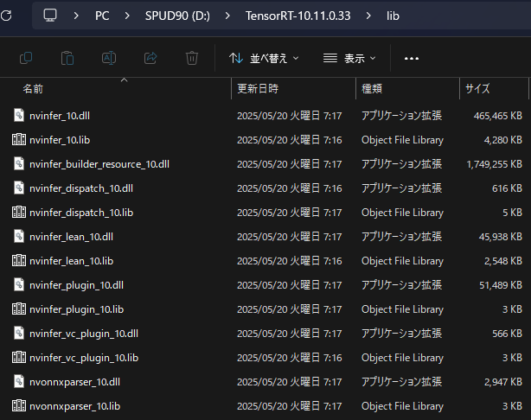This screenshot has height=420, width=531.
Task: Click the nvinfer_plugin_10.lib library icon
Action: click(x=19, y=309)
